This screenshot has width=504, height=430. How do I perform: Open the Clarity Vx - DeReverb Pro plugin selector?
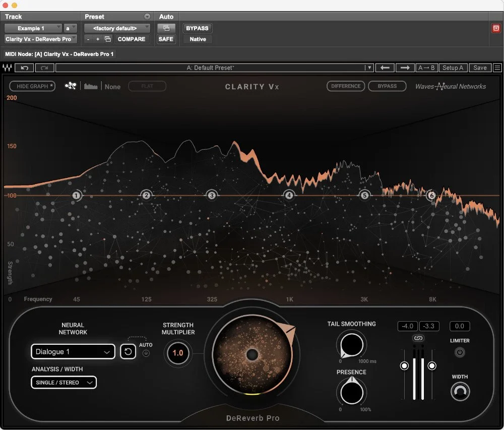click(40, 39)
